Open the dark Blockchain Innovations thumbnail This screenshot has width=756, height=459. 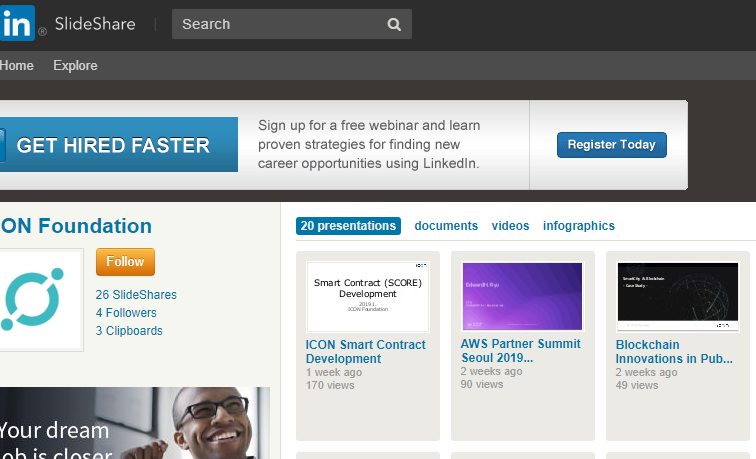(x=677, y=297)
